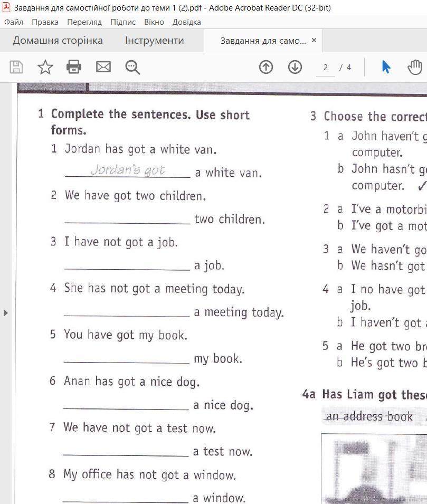Screen dimensions: 427x504
Task: Switch to Домашня сторінка tab
Action: pyautogui.click(x=58, y=41)
